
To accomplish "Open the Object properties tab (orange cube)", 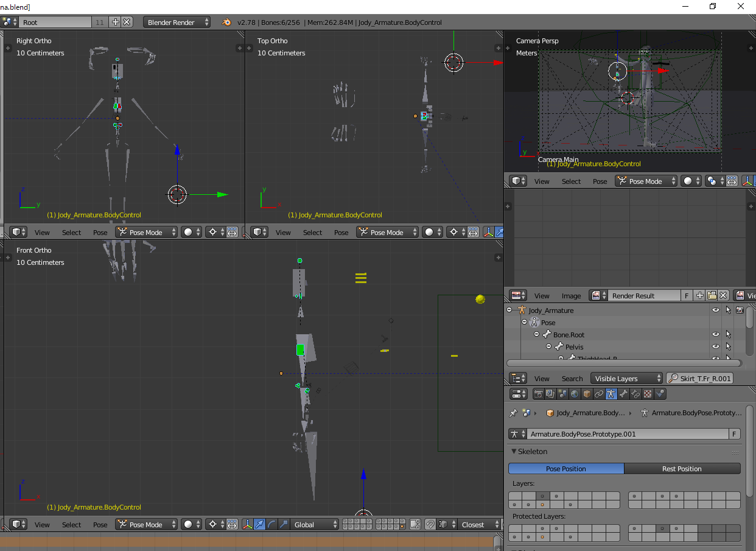I will point(587,394).
